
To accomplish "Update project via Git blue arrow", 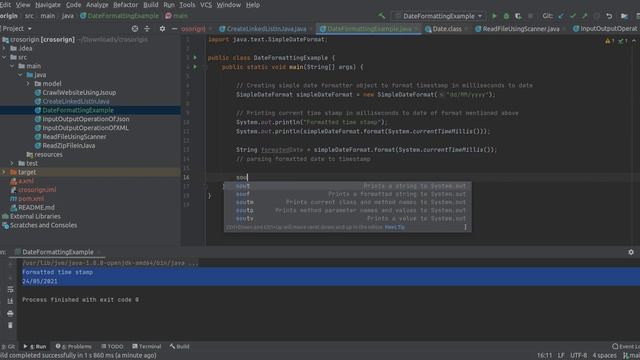I will [561, 16].
